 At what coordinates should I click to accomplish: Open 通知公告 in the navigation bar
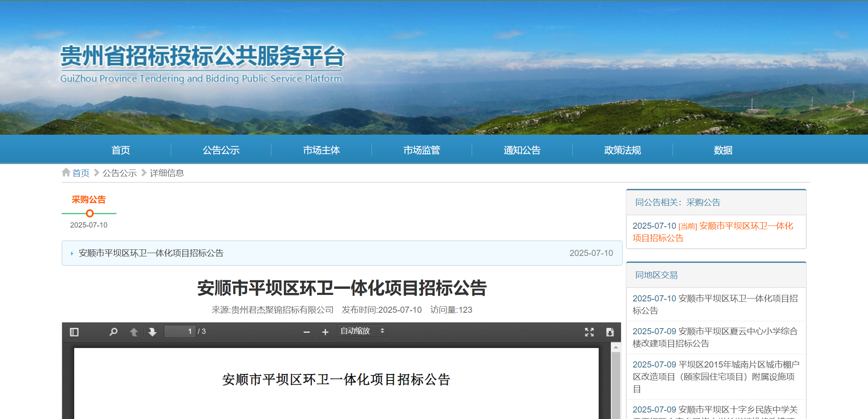coord(522,150)
